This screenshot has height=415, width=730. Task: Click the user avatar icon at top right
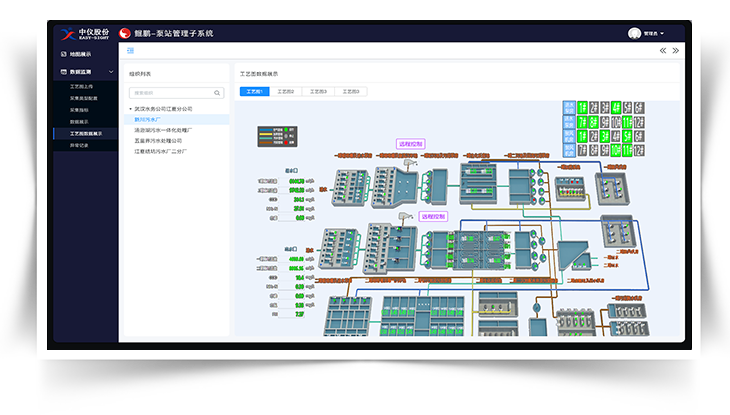point(634,33)
